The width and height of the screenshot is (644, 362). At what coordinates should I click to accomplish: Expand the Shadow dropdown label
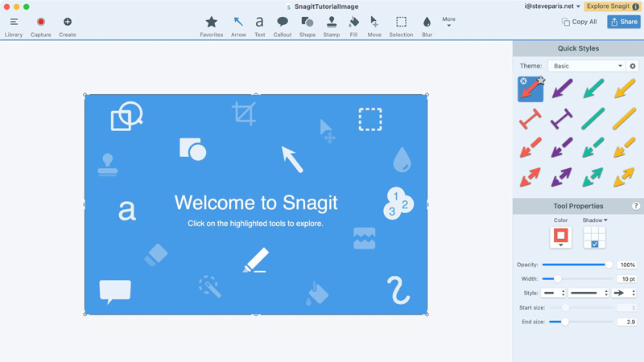click(x=595, y=220)
